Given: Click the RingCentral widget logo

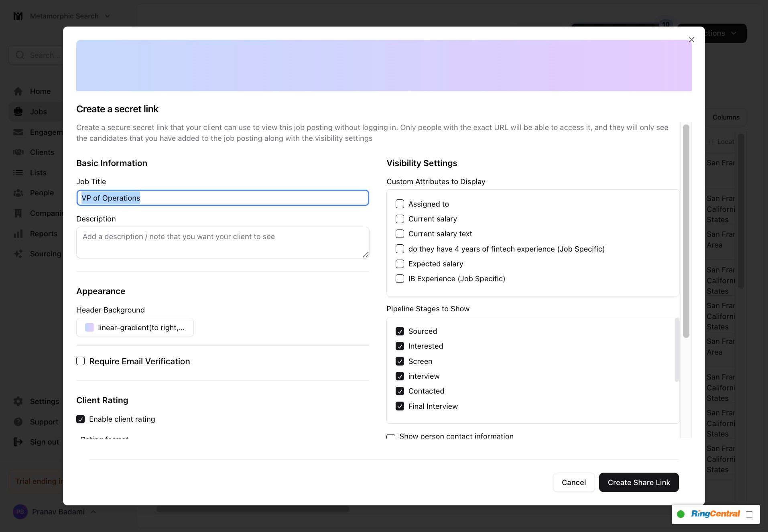Looking at the screenshot, I should tap(715, 514).
